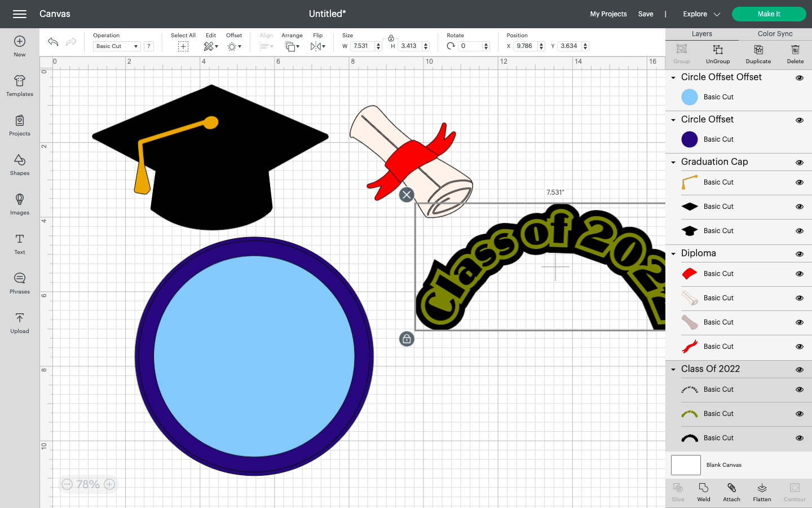Image resolution: width=812 pixels, height=508 pixels.
Task: Click the Attach icon
Action: pyautogui.click(x=731, y=492)
